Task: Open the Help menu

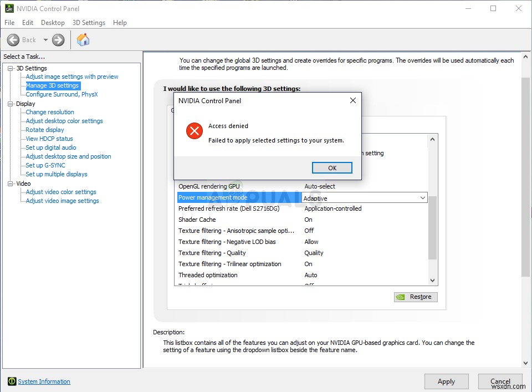Action: point(120,23)
